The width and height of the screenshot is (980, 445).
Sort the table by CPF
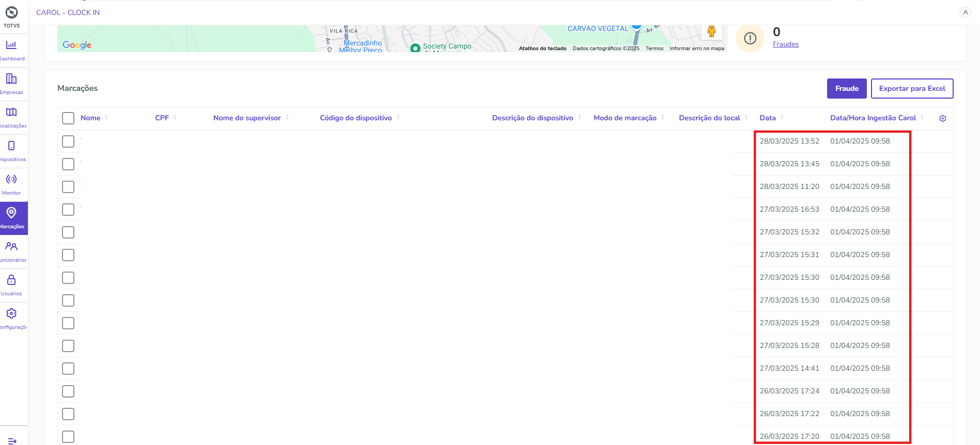click(x=175, y=118)
